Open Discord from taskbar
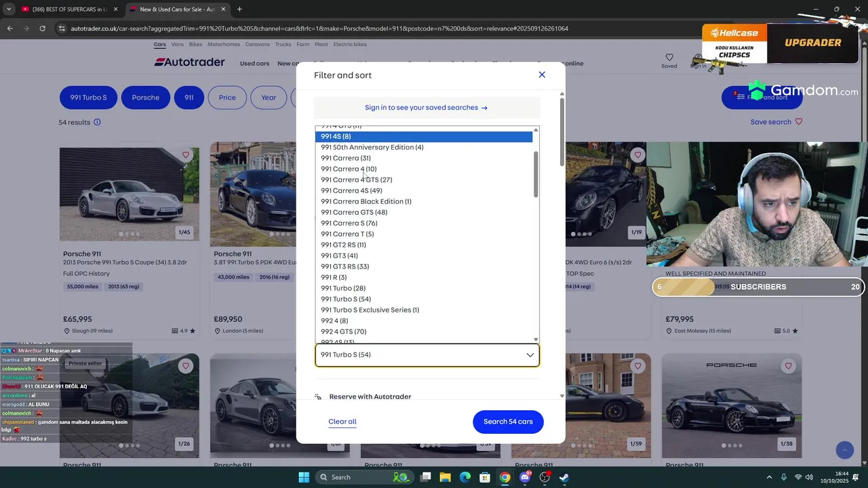 click(x=525, y=477)
